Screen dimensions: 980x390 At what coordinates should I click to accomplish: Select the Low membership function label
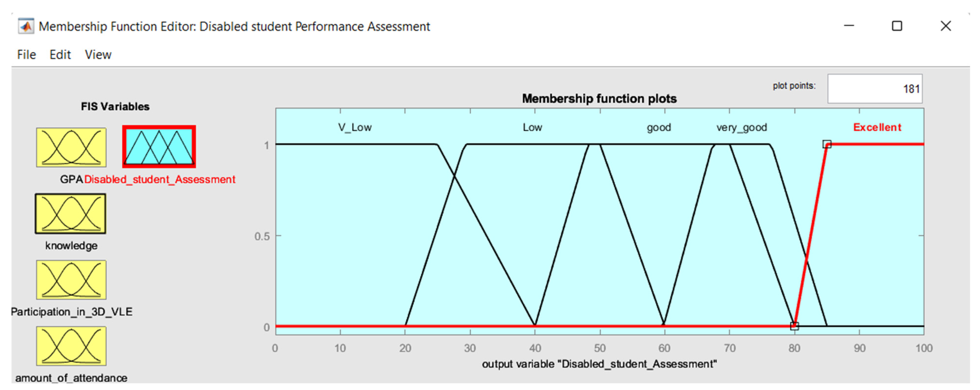532,127
